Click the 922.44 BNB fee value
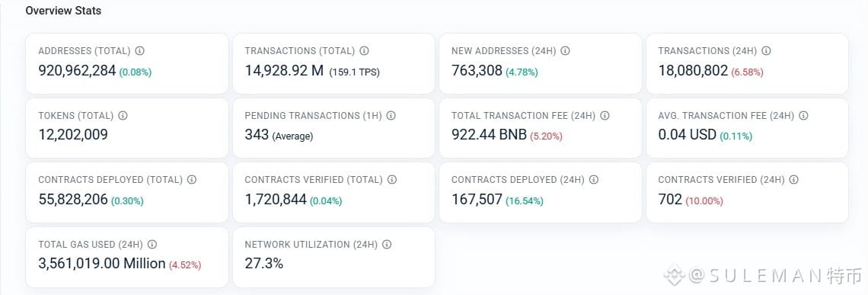The height and width of the screenshot is (295, 868). pos(490,135)
